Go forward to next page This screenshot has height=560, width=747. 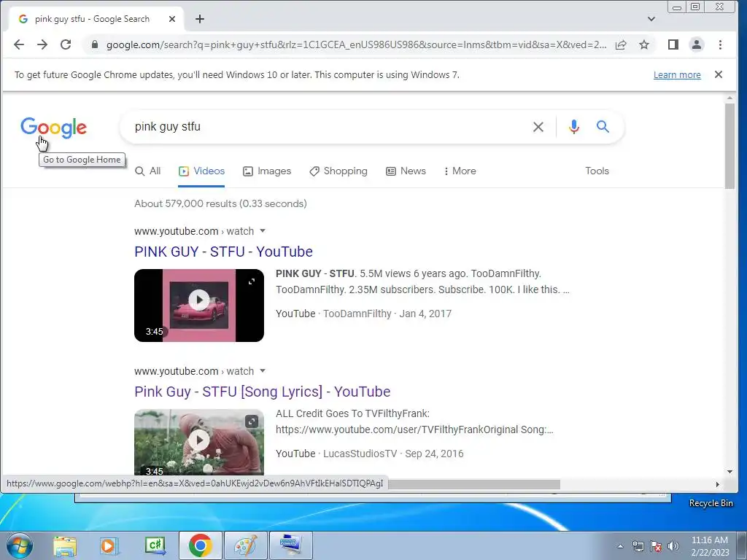coord(42,44)
